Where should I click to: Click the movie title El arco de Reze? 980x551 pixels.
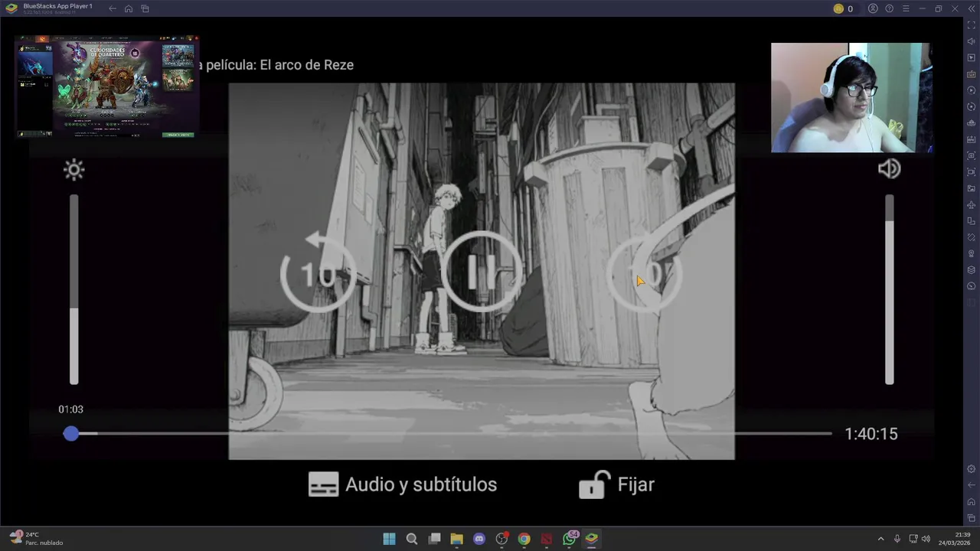point(307,65)
